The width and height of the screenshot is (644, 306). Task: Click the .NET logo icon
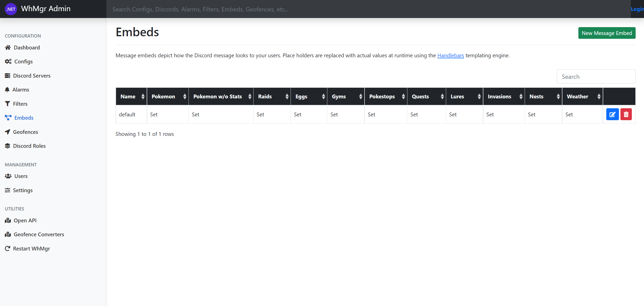tap(11, 9)
